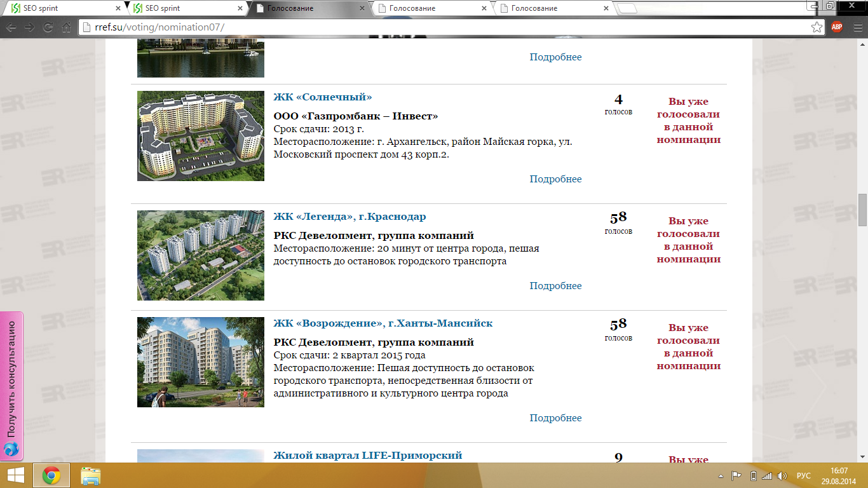
Task: Click Подробнее for ЖК «Возрождение»
Action: (556, 418)
